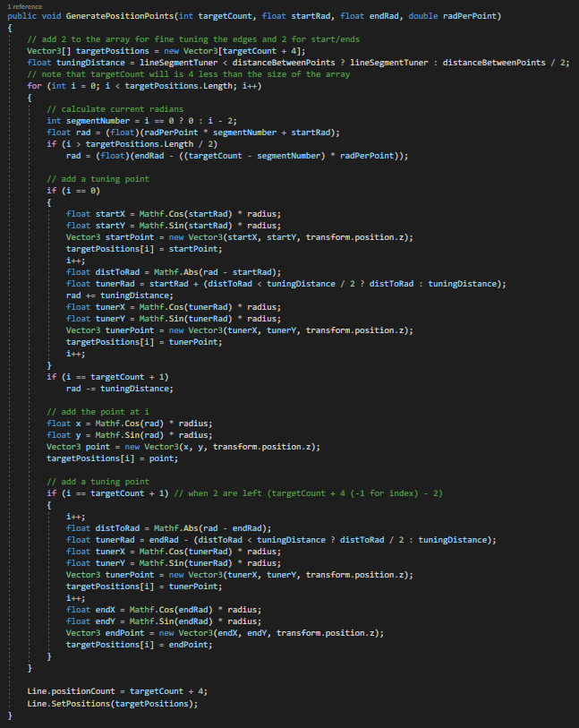Click the "for (int i = 0;" loop line

tap(144, 85)
